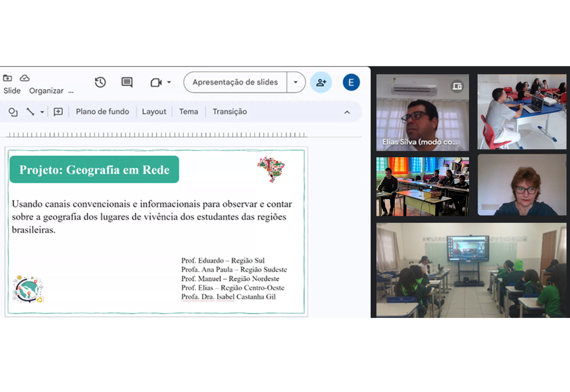Screen dimensions: 570x392
Task: Click the Meet camera presentation icon
Action: tap(155, 82)
